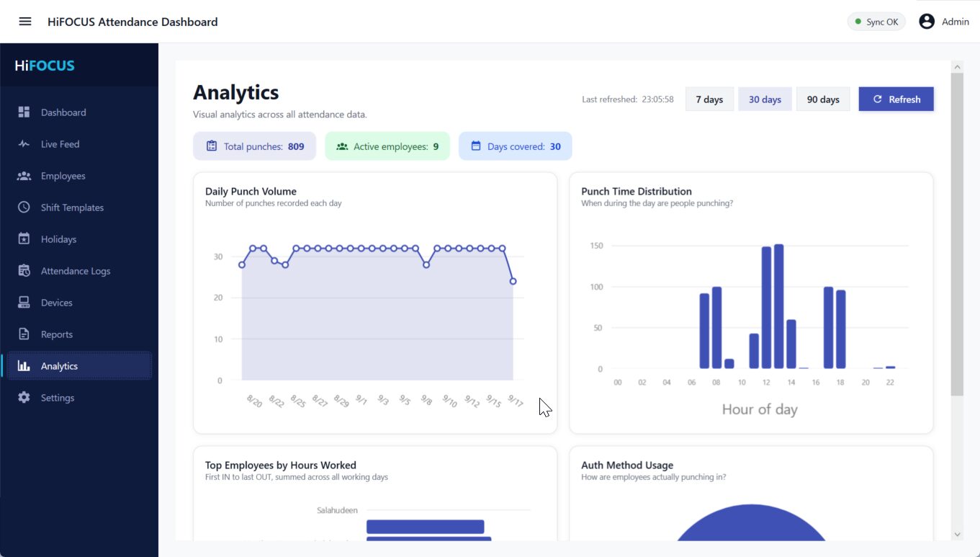Click the last data point on 9/17
Image resolution: width=980 pixels, height=557 pixels.
click(x=513, y=281)
